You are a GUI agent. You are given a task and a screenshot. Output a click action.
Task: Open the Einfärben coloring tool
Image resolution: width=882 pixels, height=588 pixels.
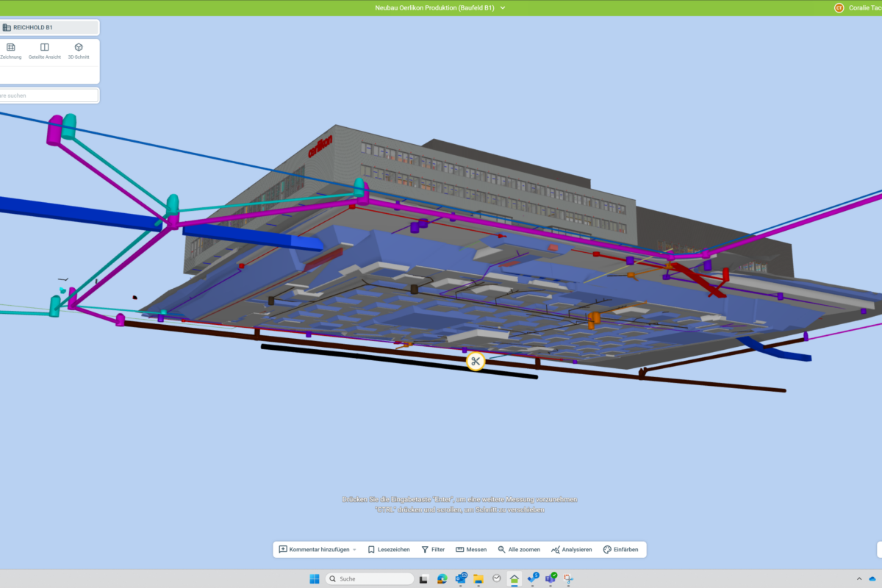(620, 550)
